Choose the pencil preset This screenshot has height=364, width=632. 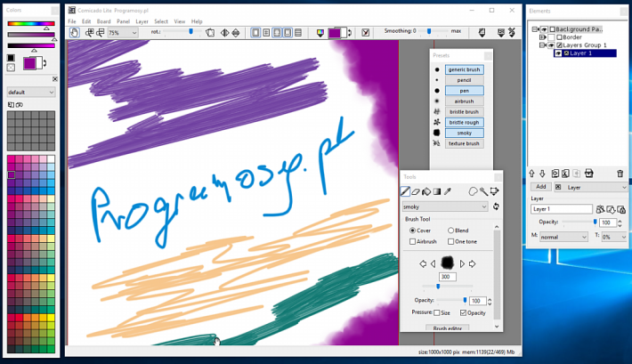point(465,80)
